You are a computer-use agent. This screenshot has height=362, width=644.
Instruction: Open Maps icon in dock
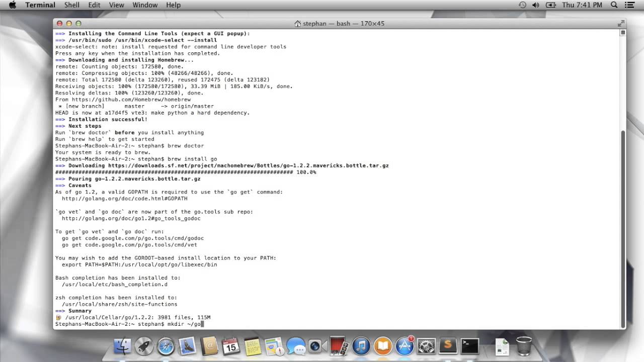[x=274, y=346]
